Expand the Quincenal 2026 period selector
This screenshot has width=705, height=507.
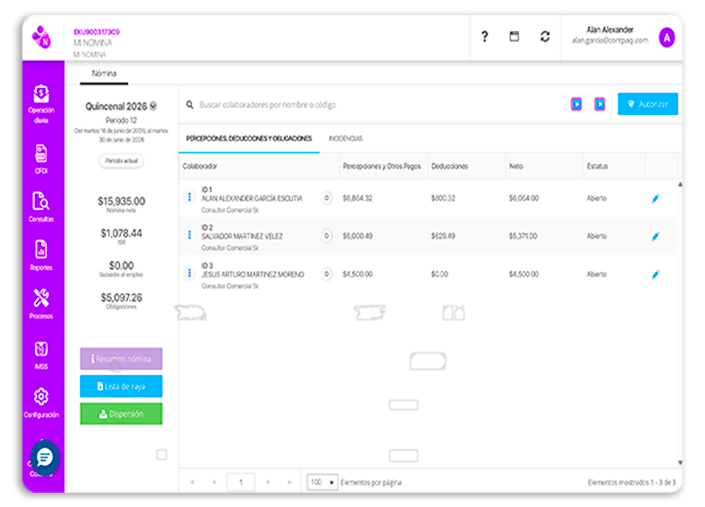click(153, 107)
